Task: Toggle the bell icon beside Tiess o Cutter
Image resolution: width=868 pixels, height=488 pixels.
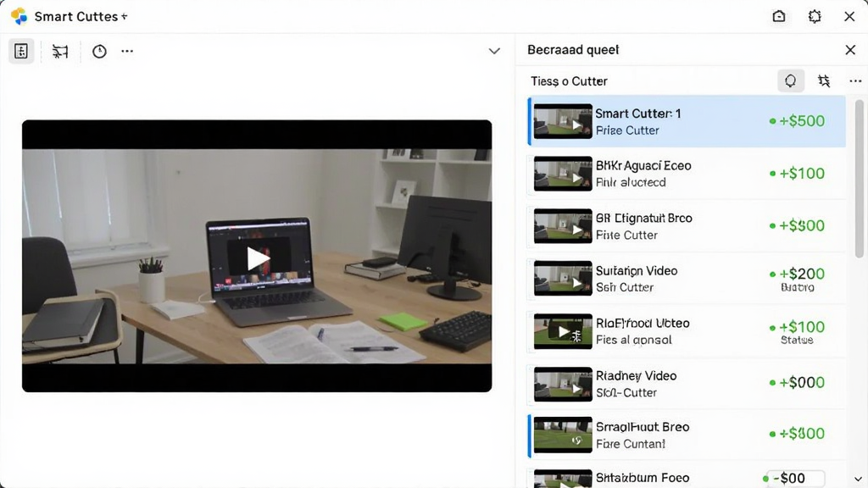Action: [791, 80]
